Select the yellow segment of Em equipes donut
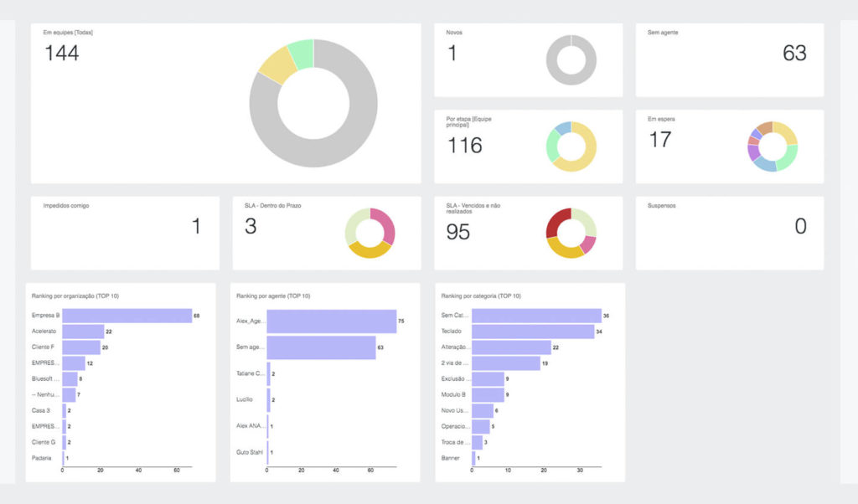The width and height of the screenshot is (858, 504). pos(274,64)
